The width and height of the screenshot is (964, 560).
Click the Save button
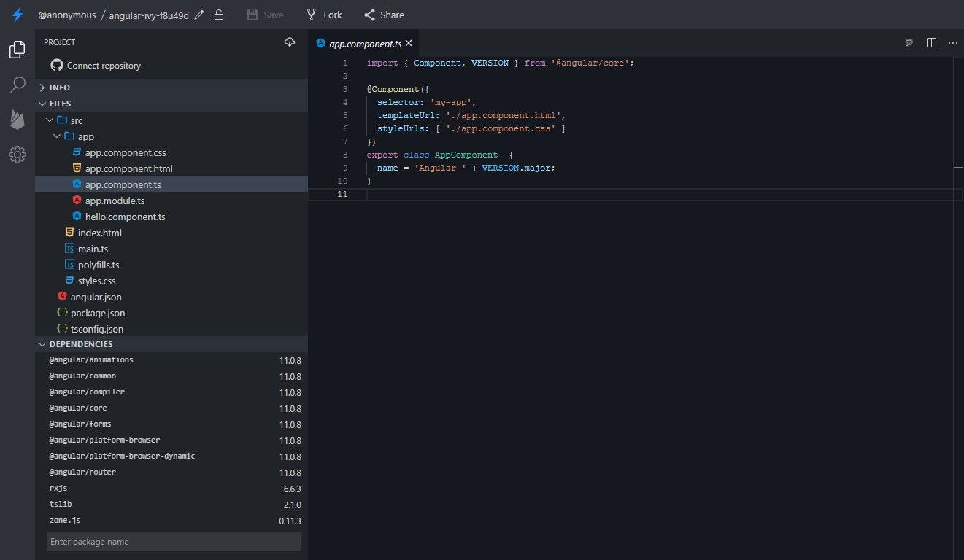(265, 15)
